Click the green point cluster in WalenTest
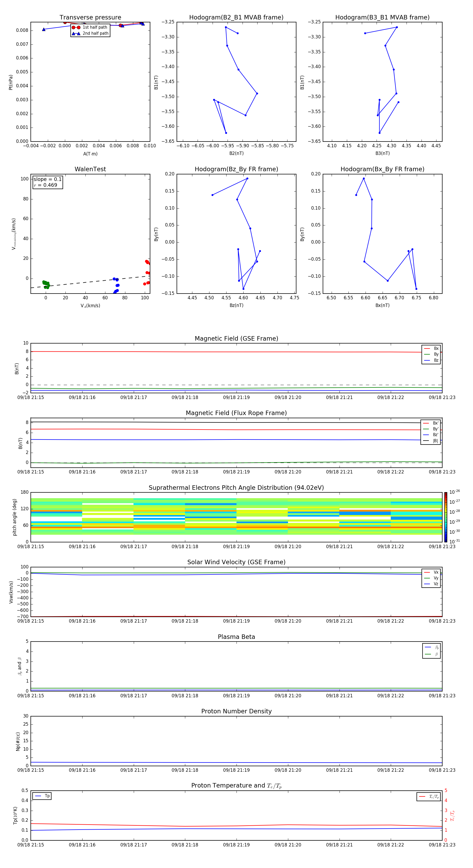473x868 pixels. point(46,284)
